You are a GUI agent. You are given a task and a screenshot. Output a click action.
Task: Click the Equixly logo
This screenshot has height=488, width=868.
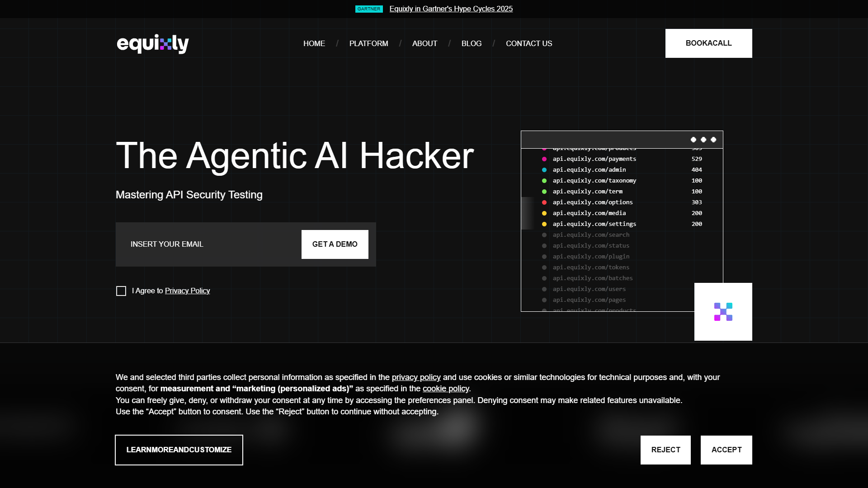153,44
